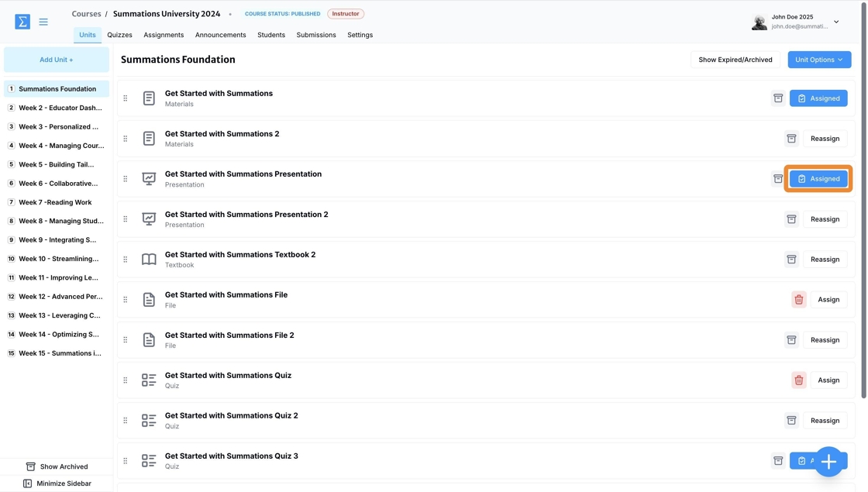Archive Get Started with Summations File 2
The image size is (868, 492).
791,340
